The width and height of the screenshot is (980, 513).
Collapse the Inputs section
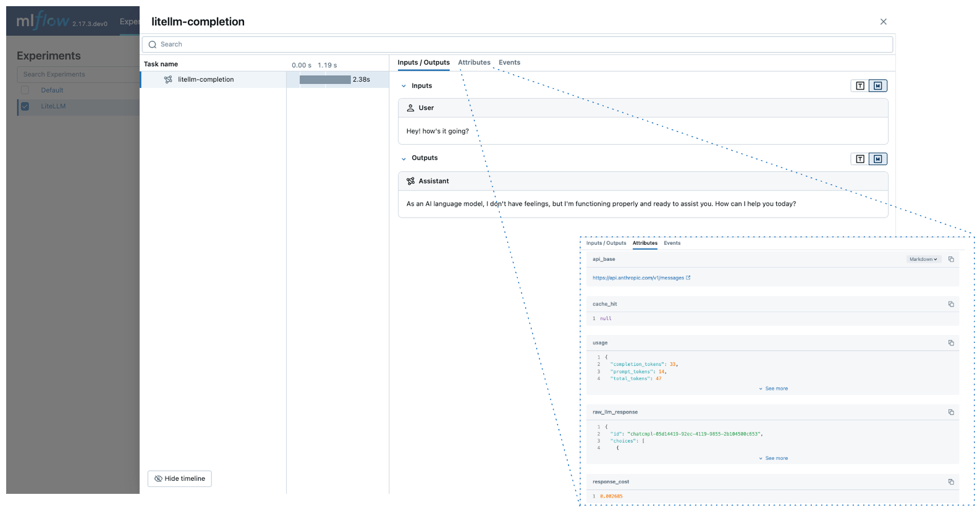pos(404,87)
